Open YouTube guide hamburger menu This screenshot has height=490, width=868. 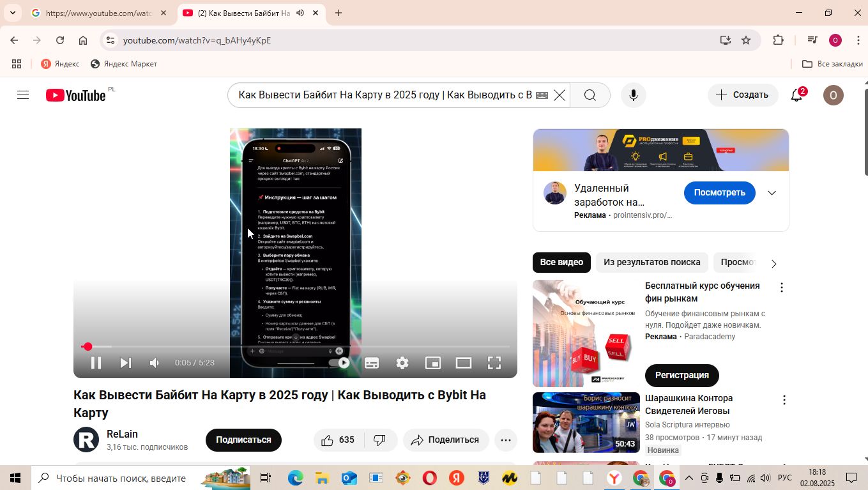[x=23, y=95]
